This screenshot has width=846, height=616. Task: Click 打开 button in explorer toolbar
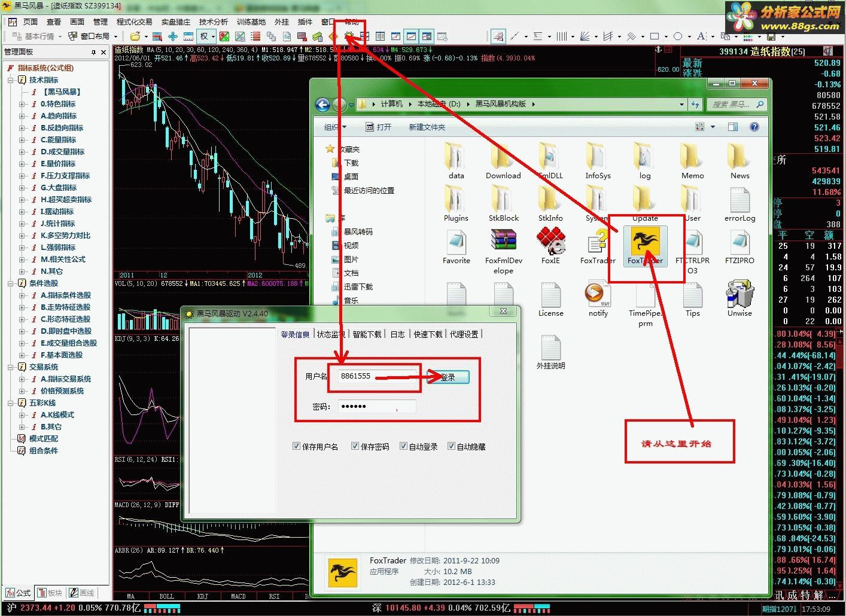(378, 127)
